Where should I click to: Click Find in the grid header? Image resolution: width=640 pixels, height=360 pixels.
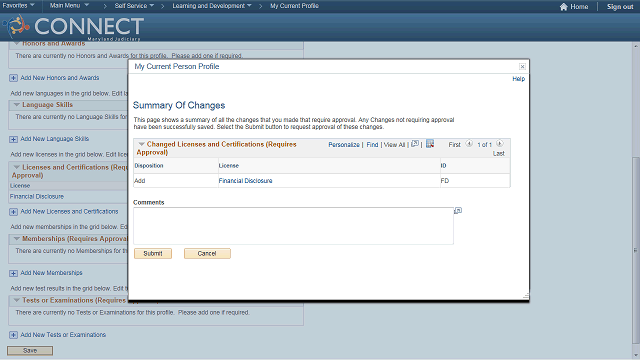[x=372, y=145]
